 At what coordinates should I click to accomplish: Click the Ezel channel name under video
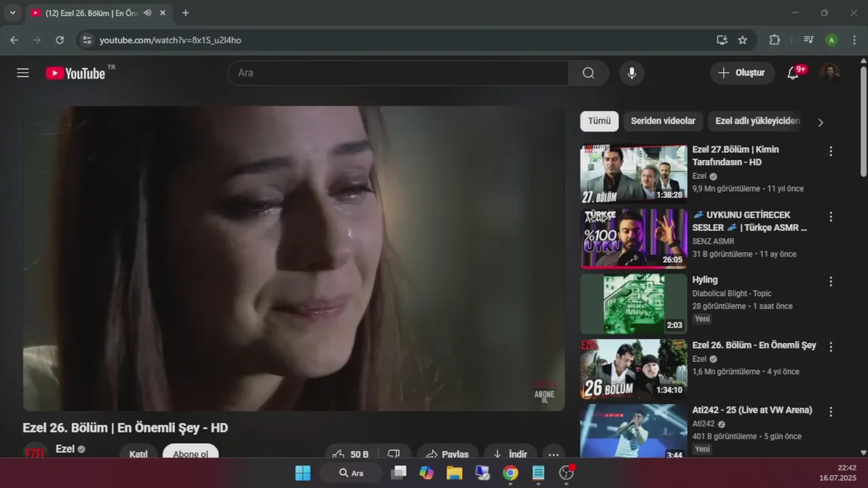coord(65,449)
